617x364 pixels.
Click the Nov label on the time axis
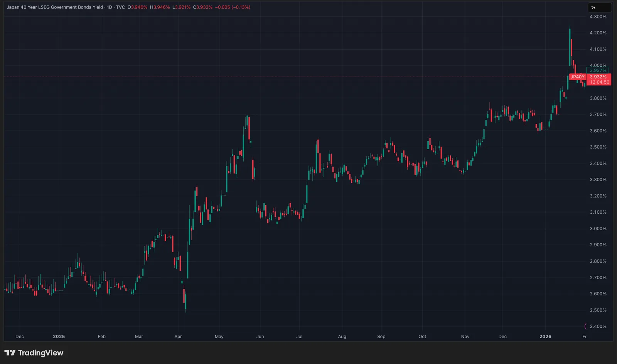tap(465, 337)
